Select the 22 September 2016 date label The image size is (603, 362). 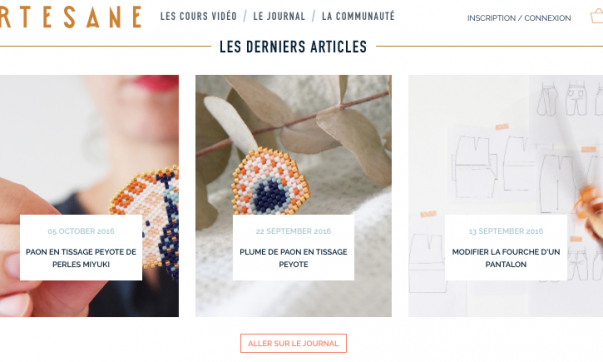point(293,231)
